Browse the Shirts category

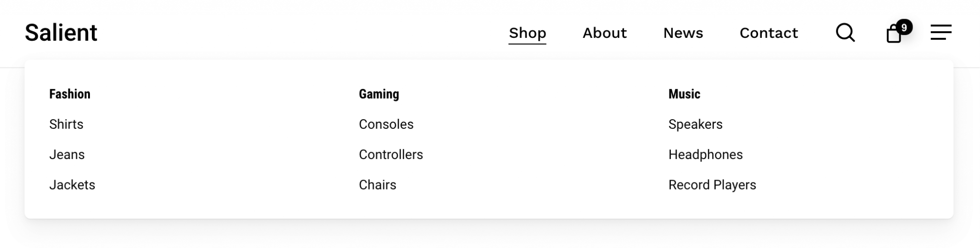click(66, 124)
